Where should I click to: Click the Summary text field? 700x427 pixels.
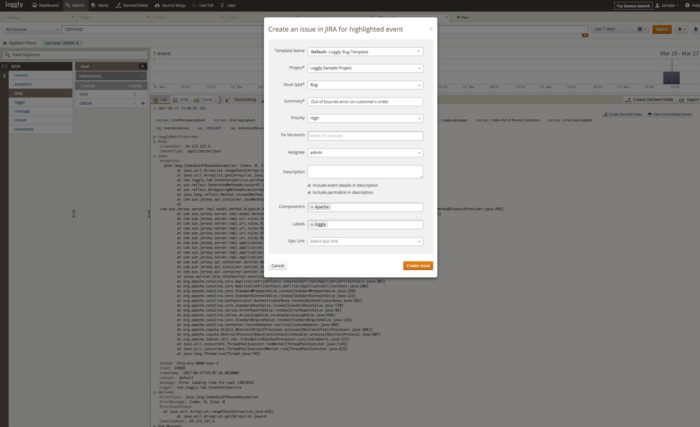pyautogui.click(x=365, y=101)
